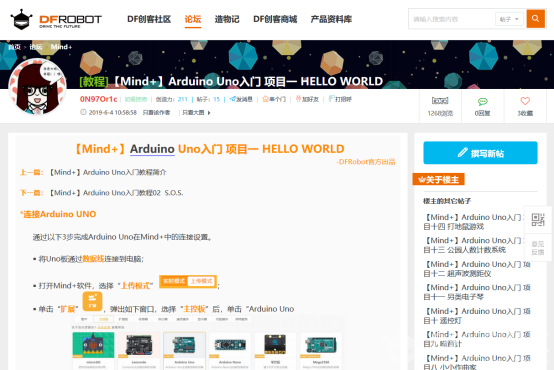Screen dimensions: 554x370
Task: Click the QR code floating icon
Action: tap(538, 220)
